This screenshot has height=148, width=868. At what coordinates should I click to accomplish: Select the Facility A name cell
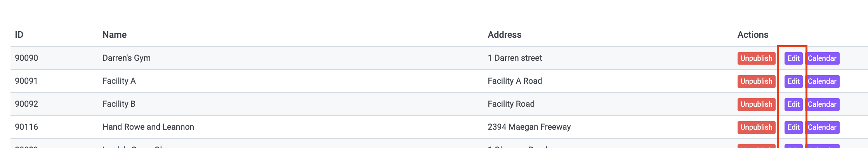click(119, 81)
